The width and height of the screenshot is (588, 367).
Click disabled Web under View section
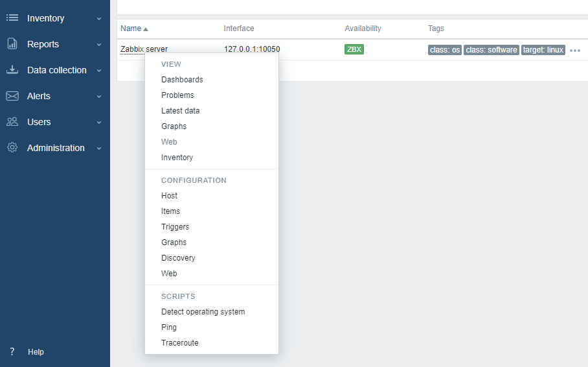[169, 142]
